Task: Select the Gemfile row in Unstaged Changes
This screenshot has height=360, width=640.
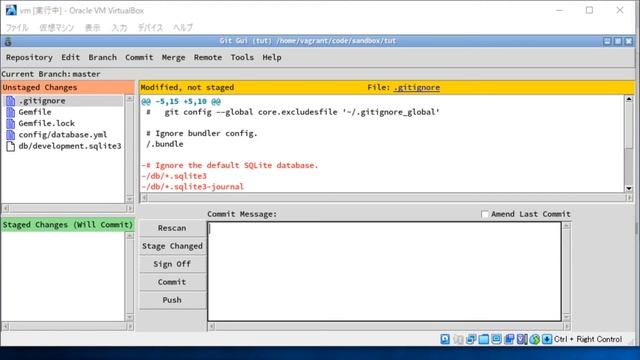Action: pyautogui.click(x=63, y=112)
